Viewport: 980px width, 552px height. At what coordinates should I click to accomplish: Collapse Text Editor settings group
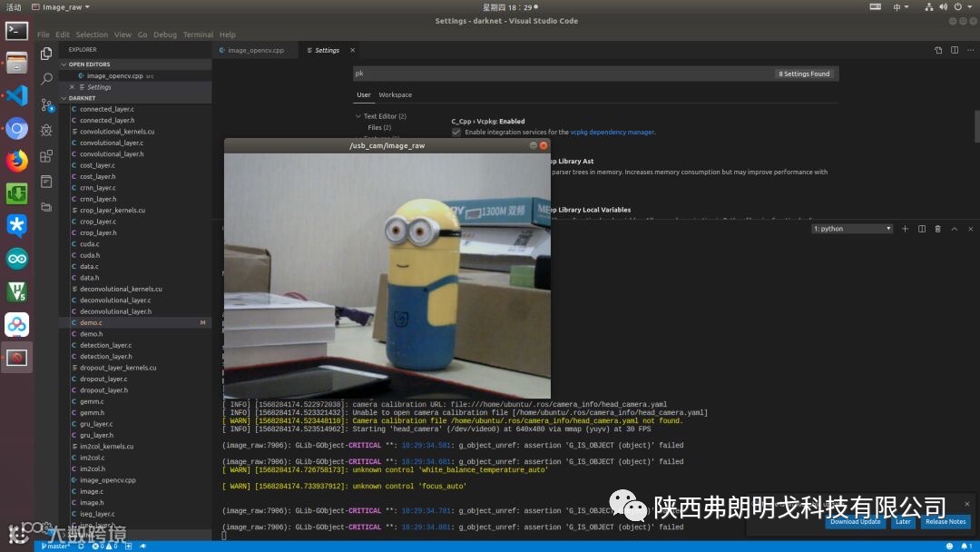[x=358, y=116]
